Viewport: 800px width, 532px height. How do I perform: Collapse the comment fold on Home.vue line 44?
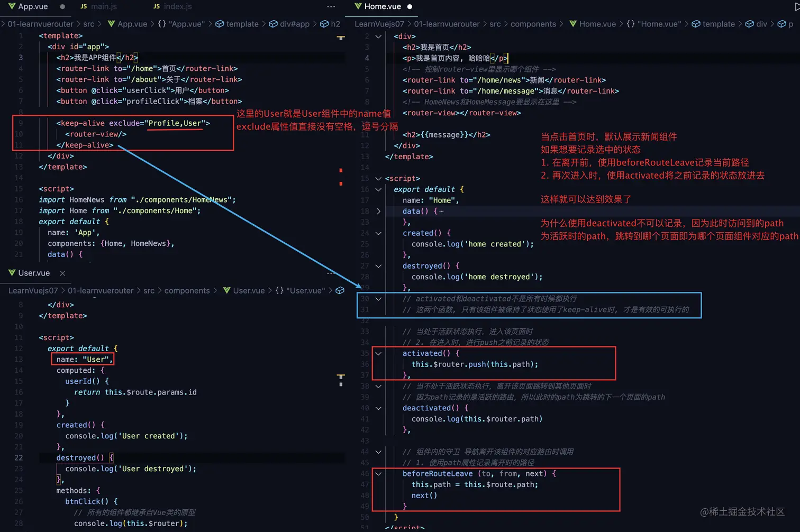click(x=378, y=452)
